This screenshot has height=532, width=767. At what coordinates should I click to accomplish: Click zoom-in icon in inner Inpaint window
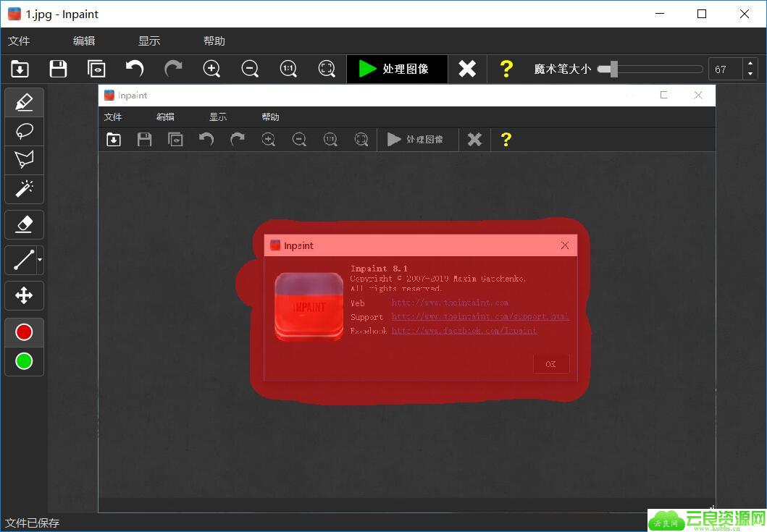268,140
